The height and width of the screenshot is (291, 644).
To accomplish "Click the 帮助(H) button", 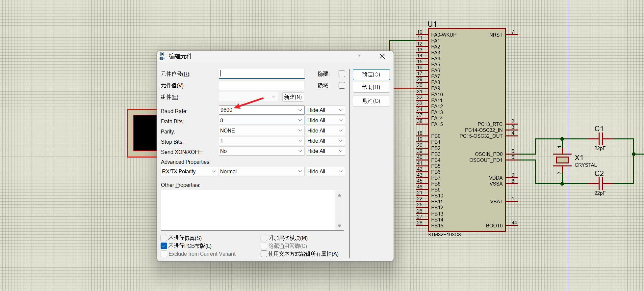I will click(371, 87).
